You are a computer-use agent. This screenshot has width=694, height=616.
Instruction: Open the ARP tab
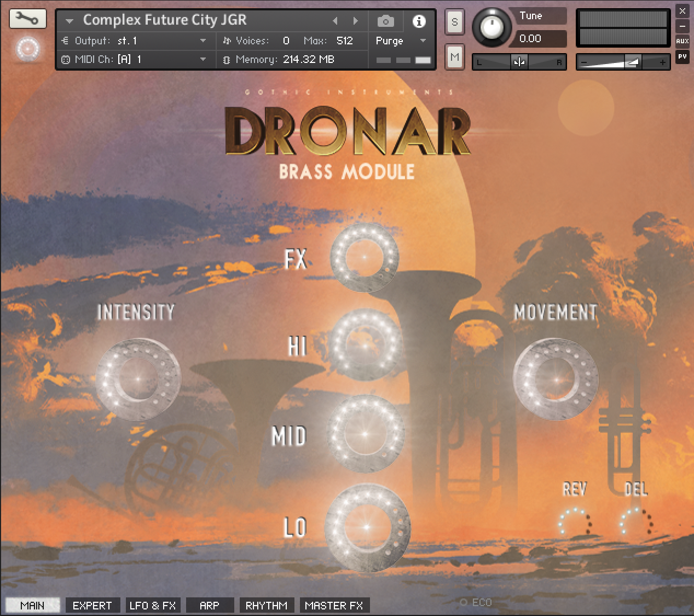pyautogui.click(x=210, y=605)
